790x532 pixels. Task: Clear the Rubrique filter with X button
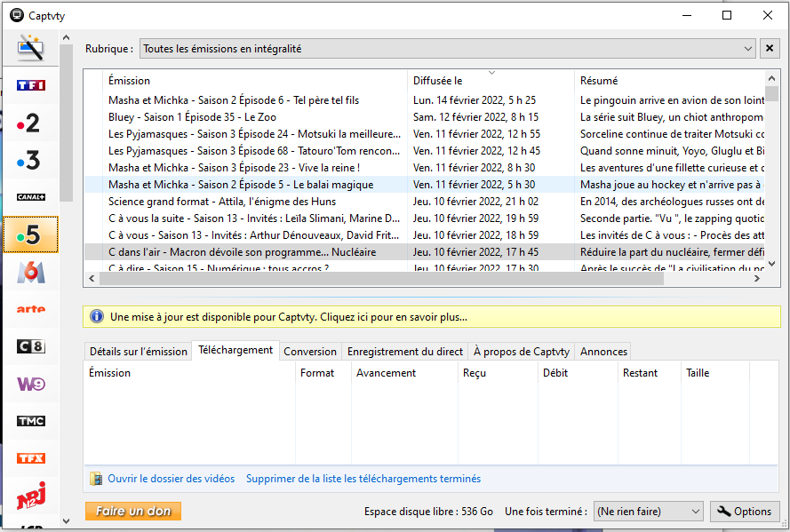tap(770, 48)
